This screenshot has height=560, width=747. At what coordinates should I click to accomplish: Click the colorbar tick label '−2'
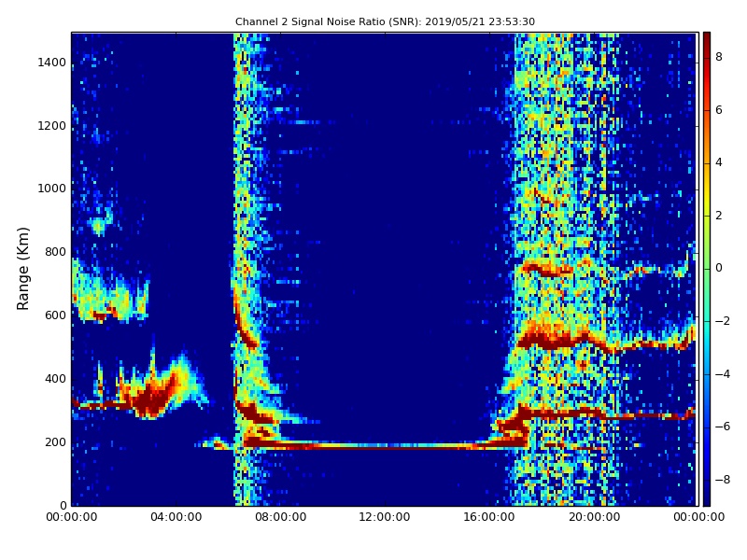point(722,321)
